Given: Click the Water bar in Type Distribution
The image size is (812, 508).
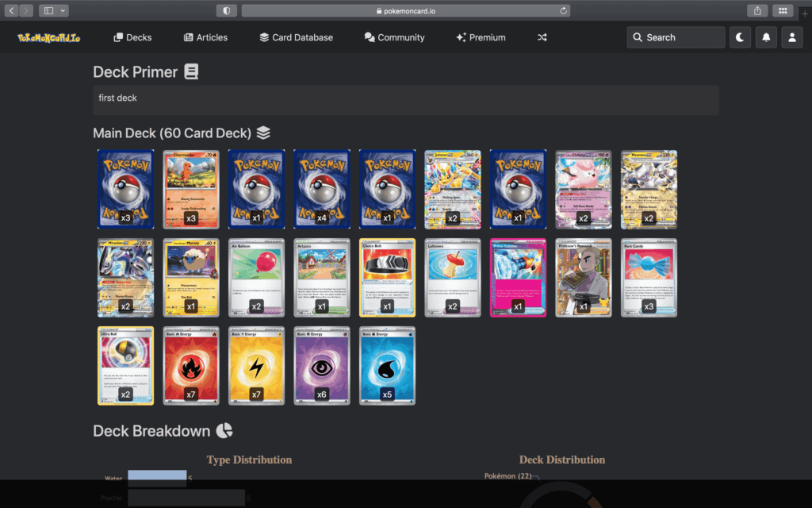Looking at the screenshot, I should (x=157, y=477).
